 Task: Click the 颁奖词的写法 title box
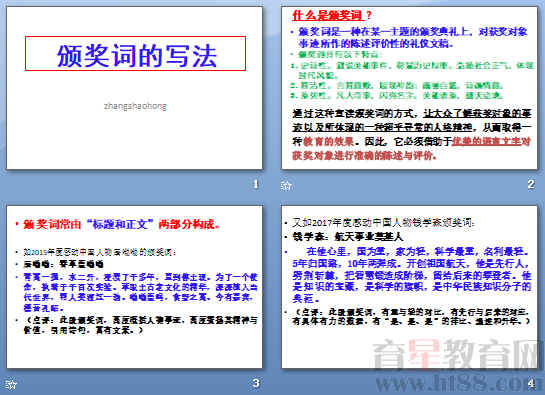135,54
